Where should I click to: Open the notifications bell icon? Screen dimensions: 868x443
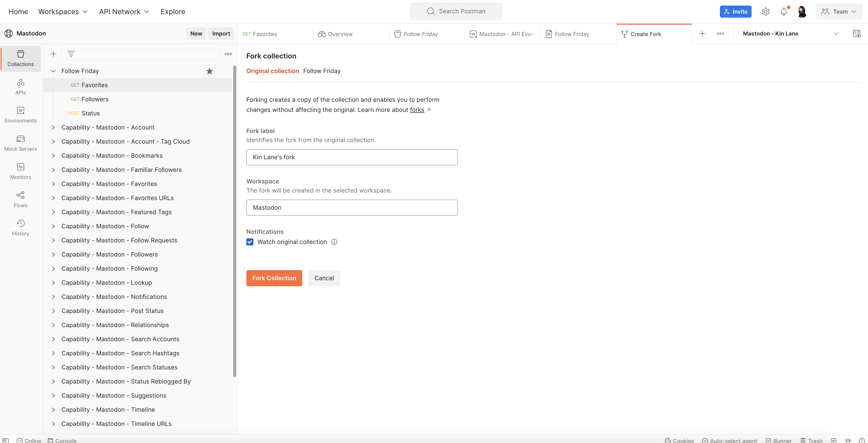click(x=784, y=11)
